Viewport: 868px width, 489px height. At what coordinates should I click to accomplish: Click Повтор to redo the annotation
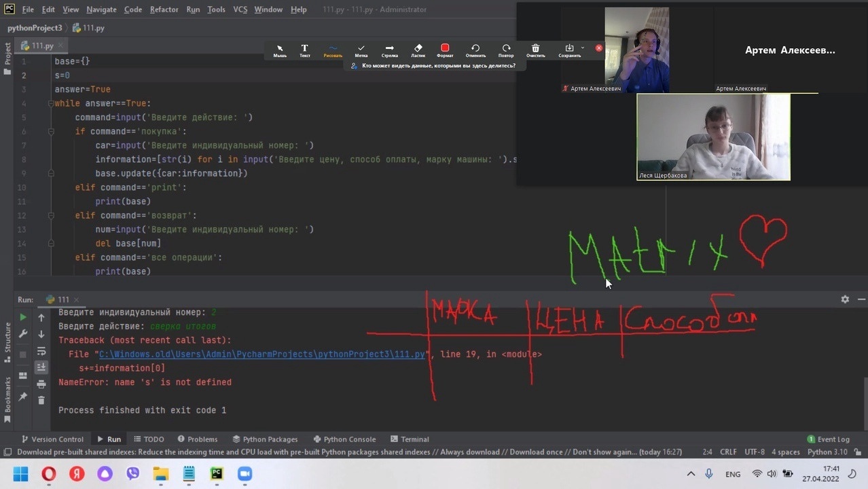pyautogui.click(x=506, y=51)
